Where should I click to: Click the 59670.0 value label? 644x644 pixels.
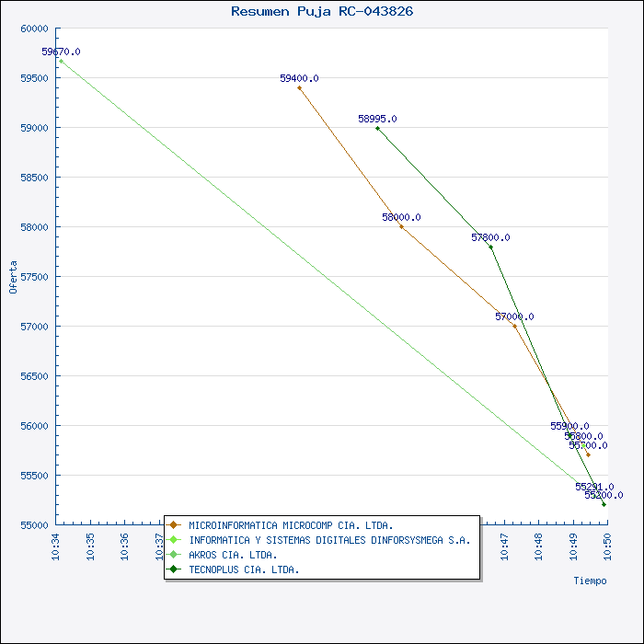pos(61,52)
